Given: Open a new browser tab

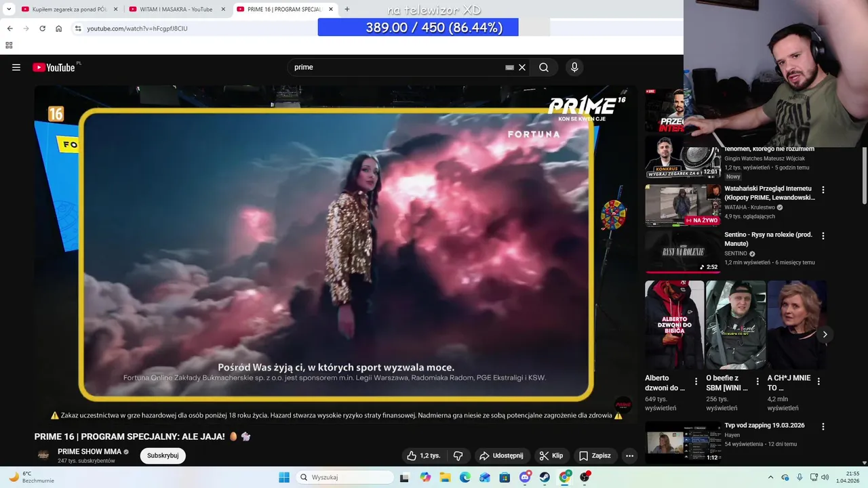Looking at the screenshot, I should point(347,9).
